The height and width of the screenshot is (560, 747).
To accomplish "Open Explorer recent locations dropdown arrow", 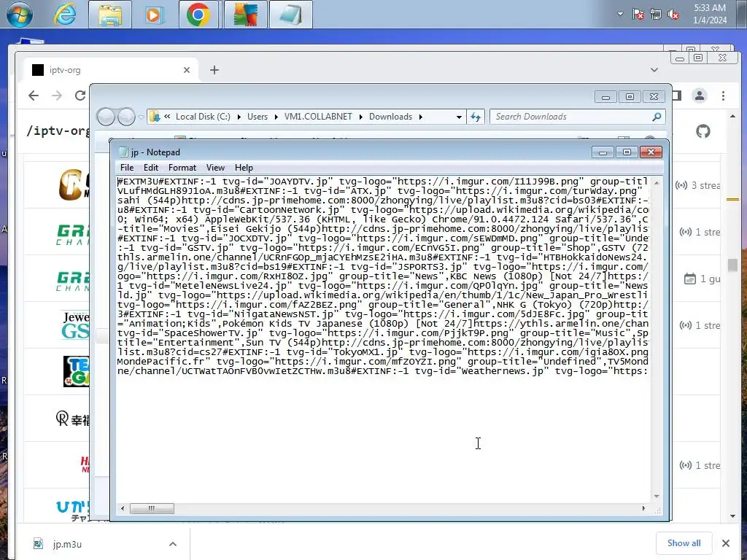I will [x=141, y=117].
